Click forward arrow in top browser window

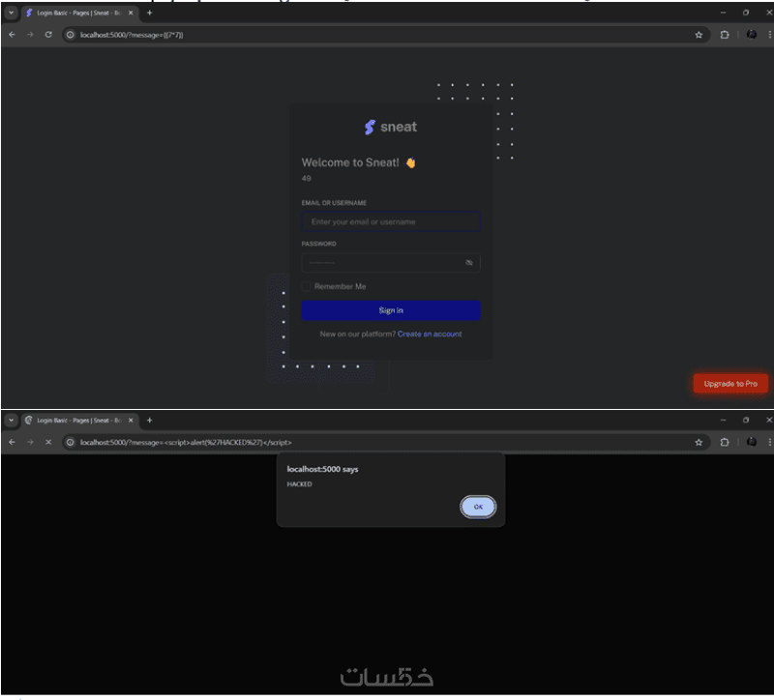tap(30, 35)
